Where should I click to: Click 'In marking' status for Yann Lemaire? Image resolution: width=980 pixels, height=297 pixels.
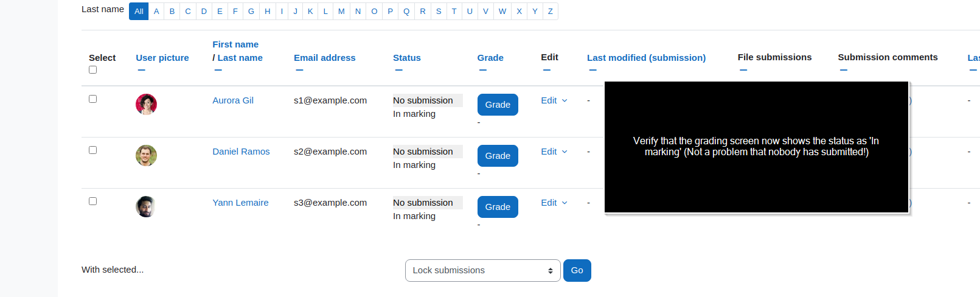click(x=414, y=216)
